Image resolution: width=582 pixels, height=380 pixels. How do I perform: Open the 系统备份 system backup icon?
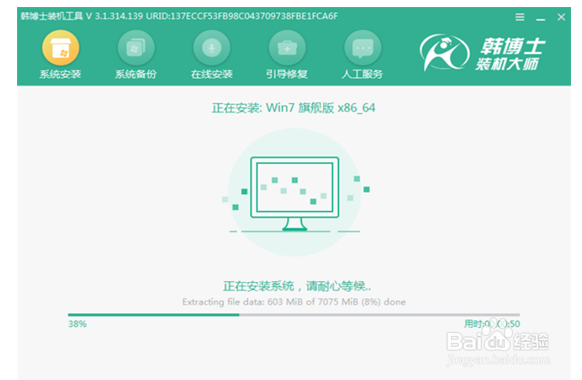(136, 48)
